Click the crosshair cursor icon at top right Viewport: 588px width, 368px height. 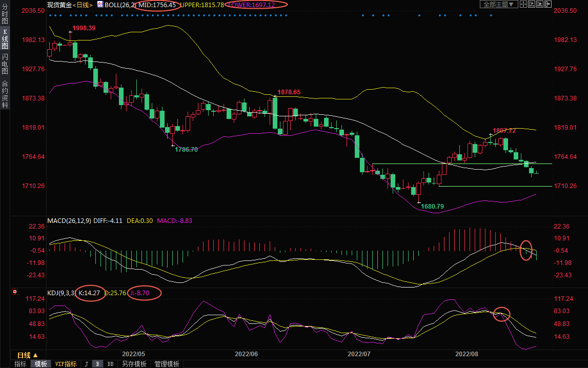point(524,5)
